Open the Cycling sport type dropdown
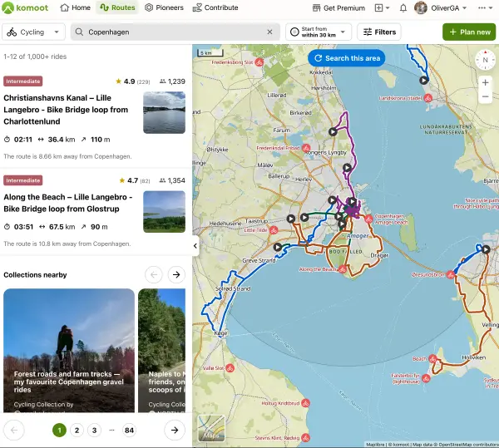Screen dimensions: 499x448 pos(33,32)
